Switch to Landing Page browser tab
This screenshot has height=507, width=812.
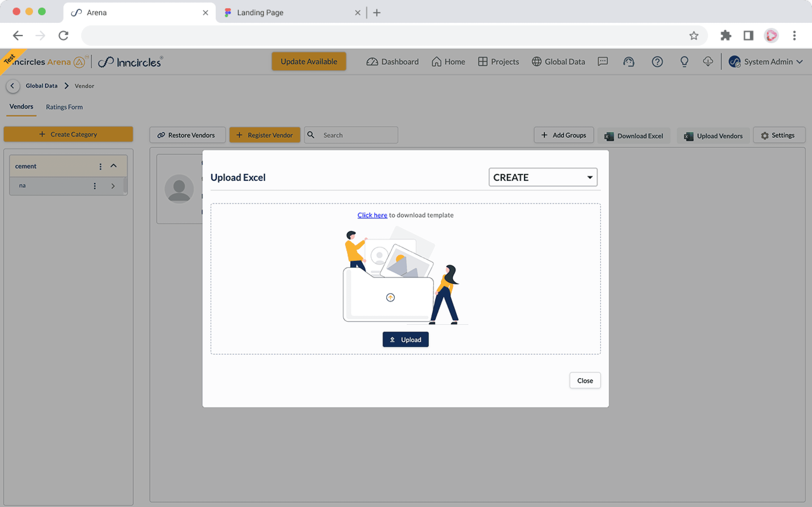[x=260, y=13]
